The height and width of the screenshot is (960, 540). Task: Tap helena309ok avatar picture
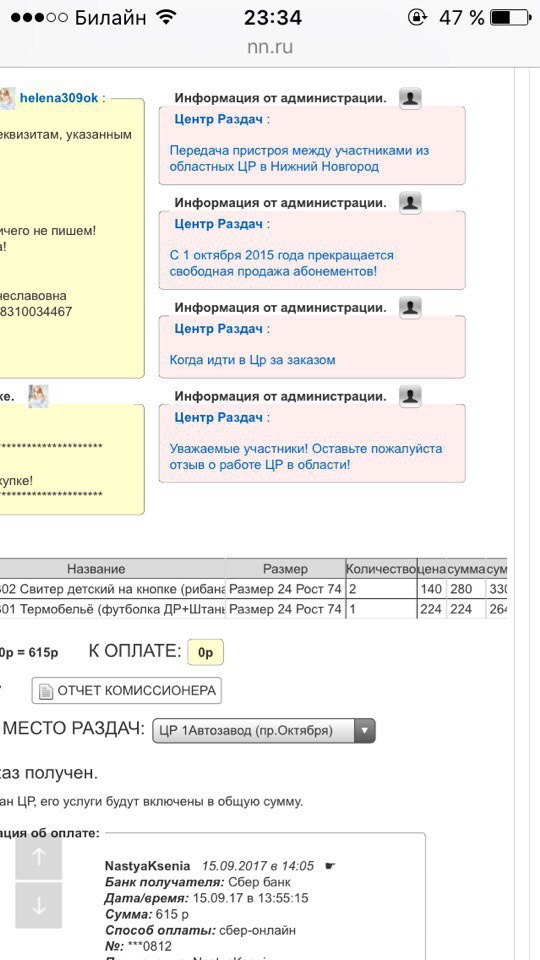click(6, 98)
